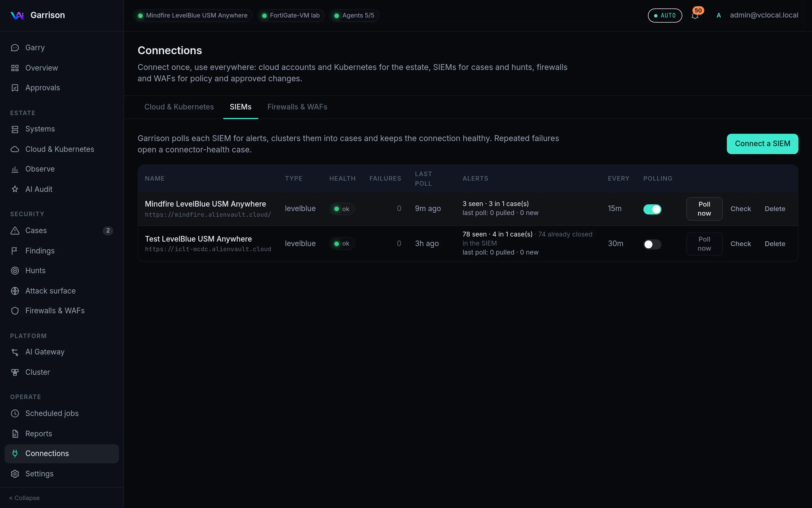This screenshot has width=812, height=508.
Task: Select the SIEMs tab
Action: [240, 107]
